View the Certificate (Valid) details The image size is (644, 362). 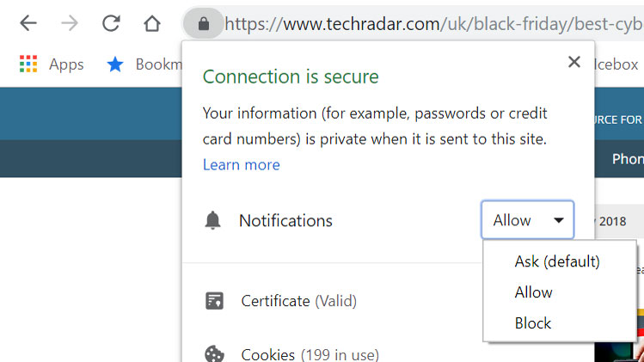[x=298, y=301]
